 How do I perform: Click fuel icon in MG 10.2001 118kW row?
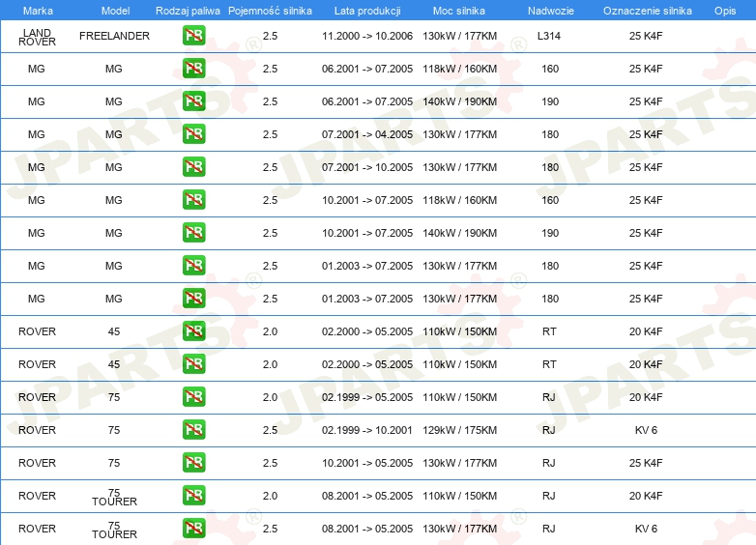tap(193, 199)
